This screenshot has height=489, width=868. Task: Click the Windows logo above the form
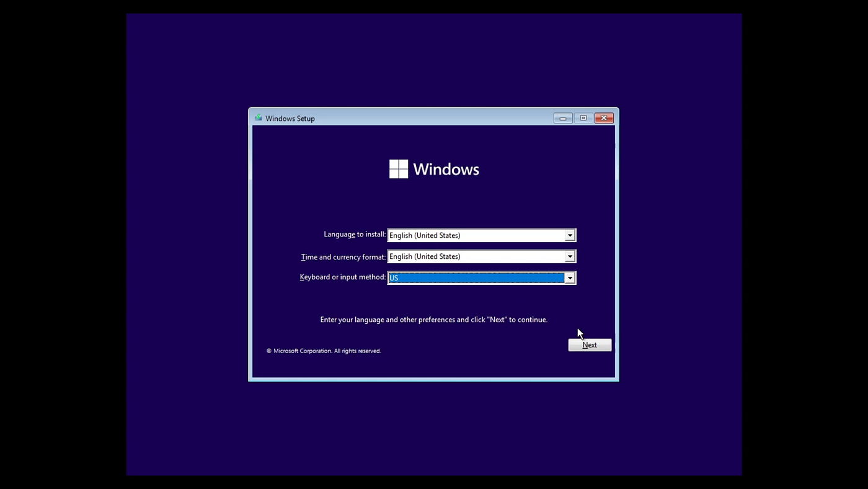[434, 168]
